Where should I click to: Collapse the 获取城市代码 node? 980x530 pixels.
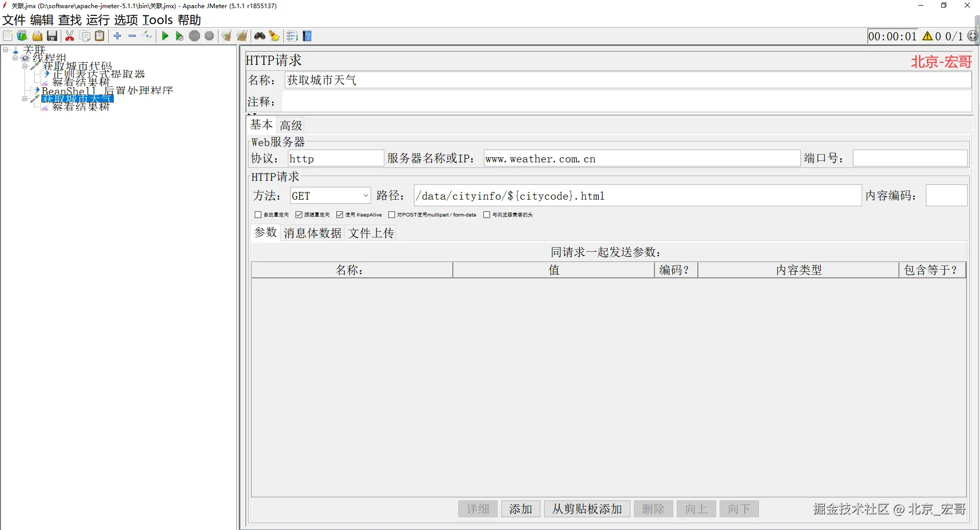click(24, 66)
